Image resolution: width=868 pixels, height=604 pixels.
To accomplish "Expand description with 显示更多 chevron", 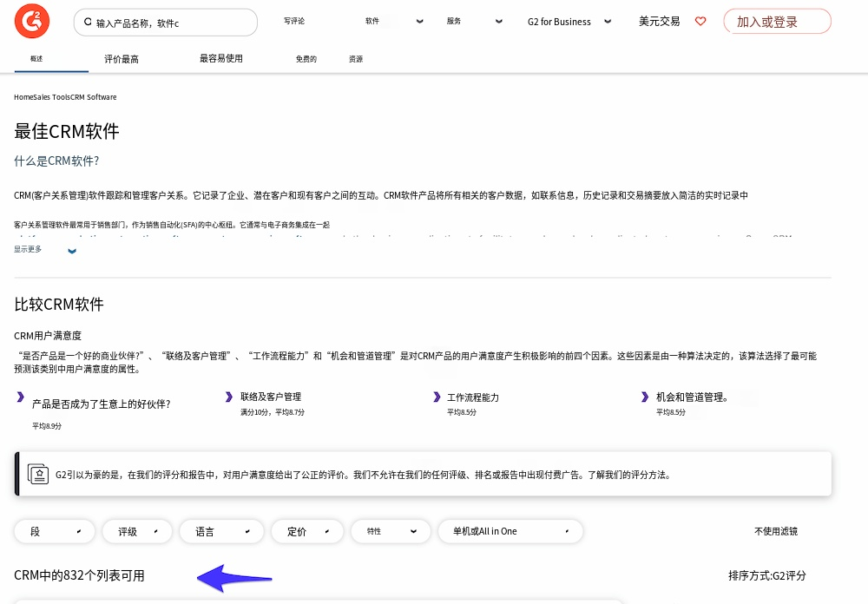I will coord(72,250).
